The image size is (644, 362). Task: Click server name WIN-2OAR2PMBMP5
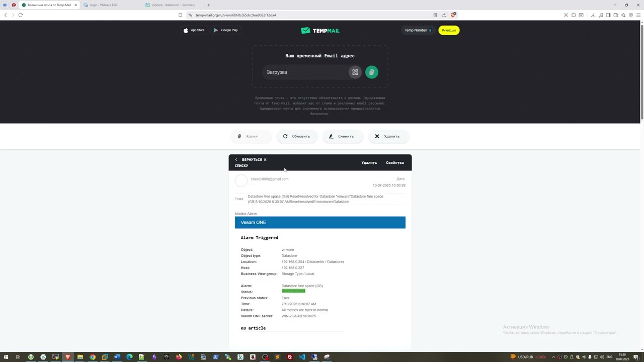pos(299,316)
